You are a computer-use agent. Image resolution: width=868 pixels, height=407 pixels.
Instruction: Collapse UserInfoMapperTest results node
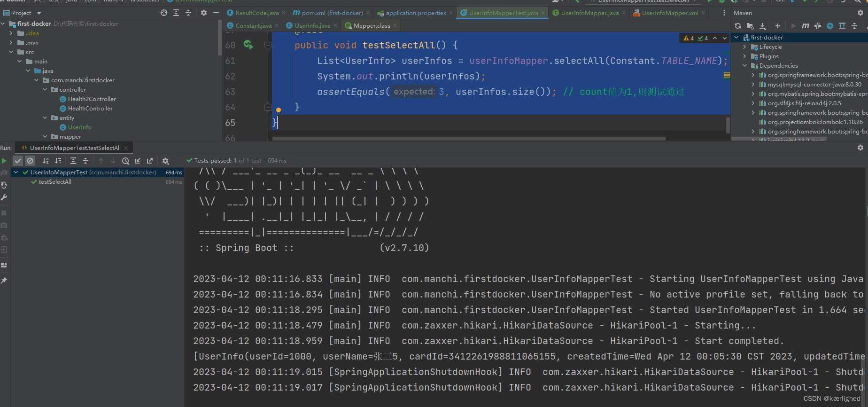click(x=16, y=172)
